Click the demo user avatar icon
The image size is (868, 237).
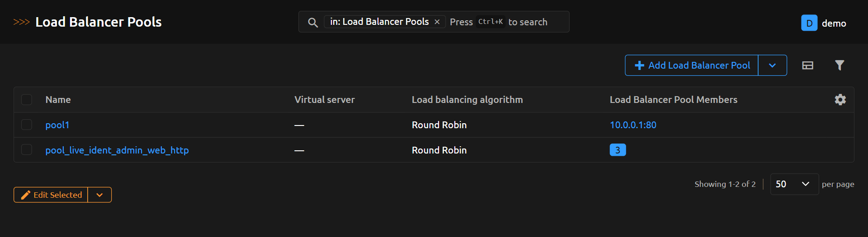coord(809,23)
